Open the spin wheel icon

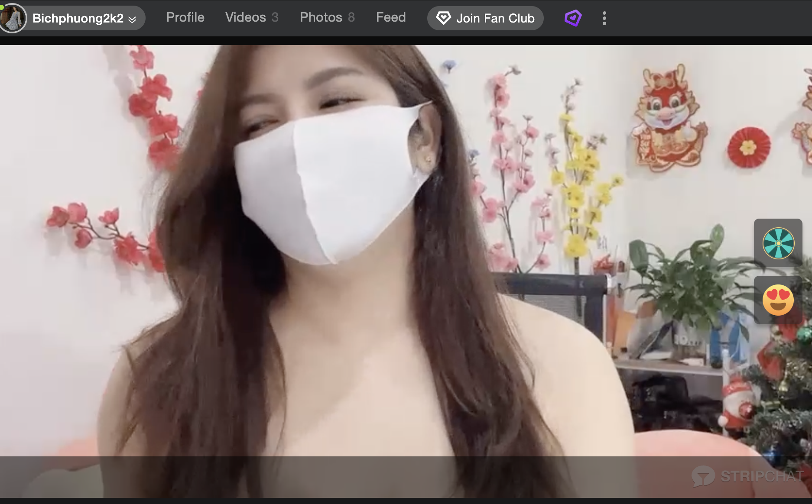[778, 243]
